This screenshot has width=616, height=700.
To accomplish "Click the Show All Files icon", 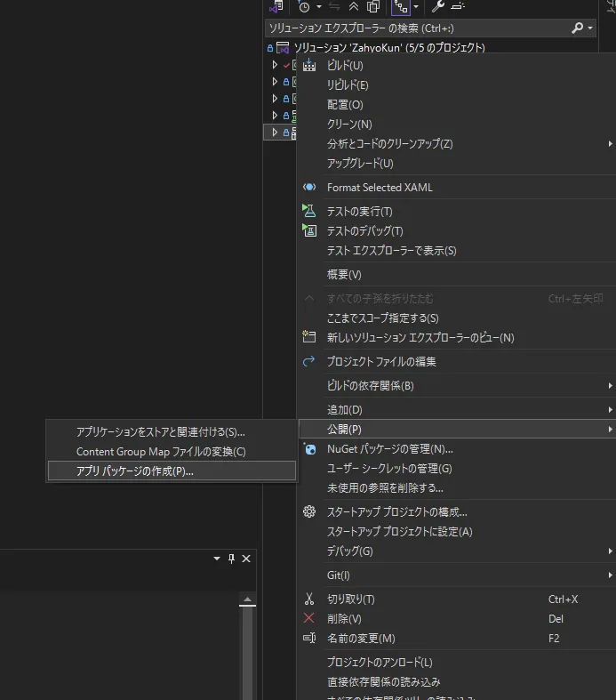I will coord(373,6).
